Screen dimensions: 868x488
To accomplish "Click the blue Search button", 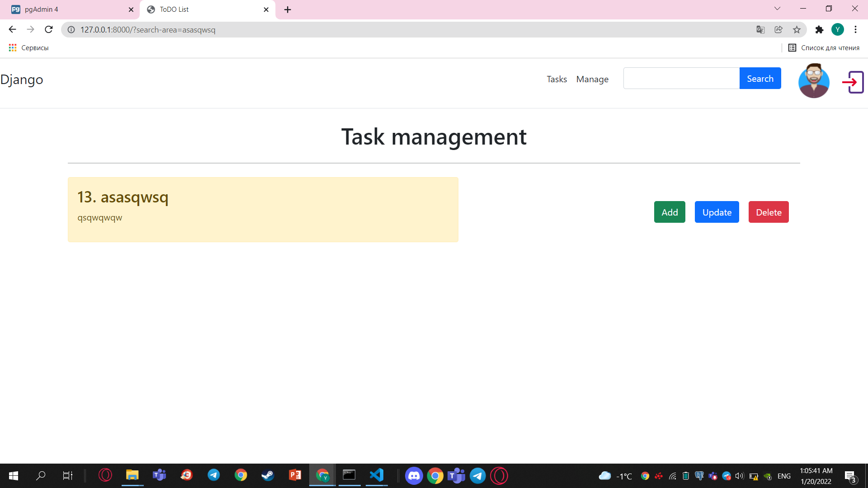I will pyautogui.click(x=760, y=79).
